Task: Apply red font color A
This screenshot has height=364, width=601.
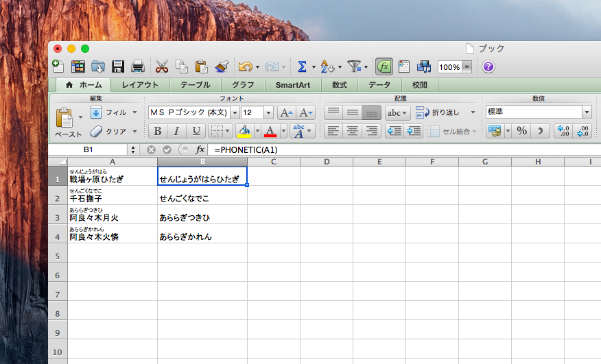Action: [270, 132]
